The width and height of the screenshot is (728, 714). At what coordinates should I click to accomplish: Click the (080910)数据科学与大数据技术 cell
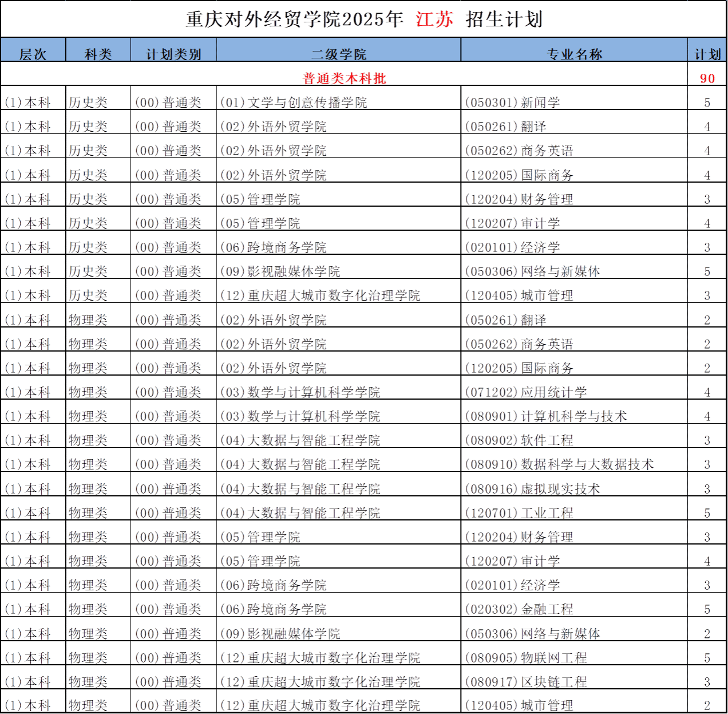click(x=559, y=464)
